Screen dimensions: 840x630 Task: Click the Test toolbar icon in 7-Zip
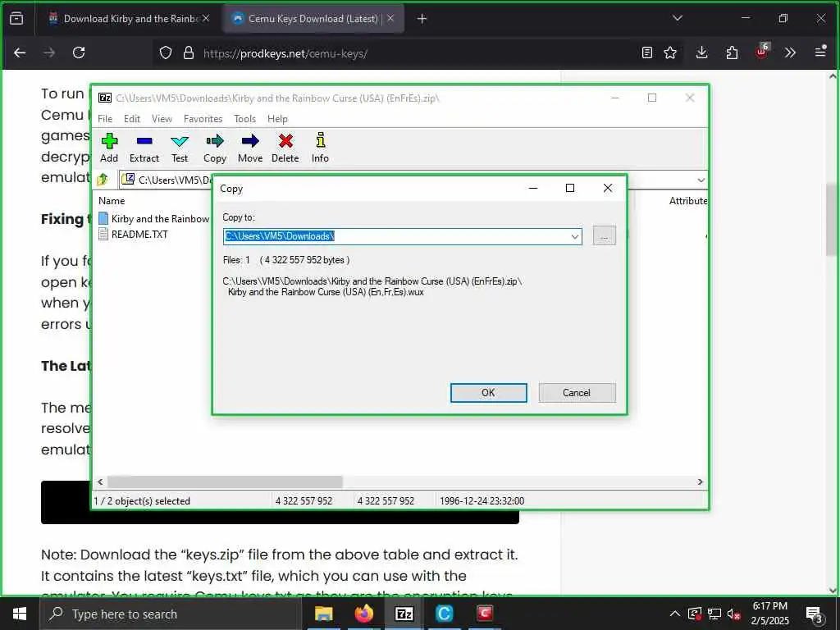180,148
